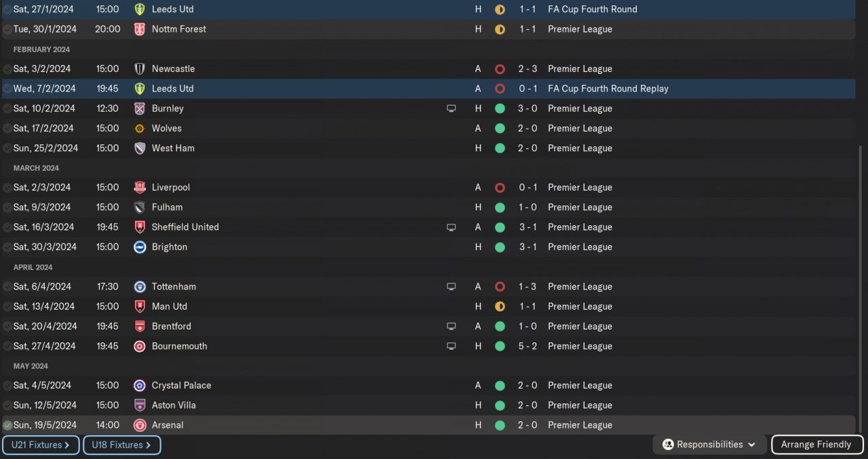The height and width of the screenshot is (459, 868).
Task: Tick the selection circle for Aston Villa match
Action: [x=7, y=405]
